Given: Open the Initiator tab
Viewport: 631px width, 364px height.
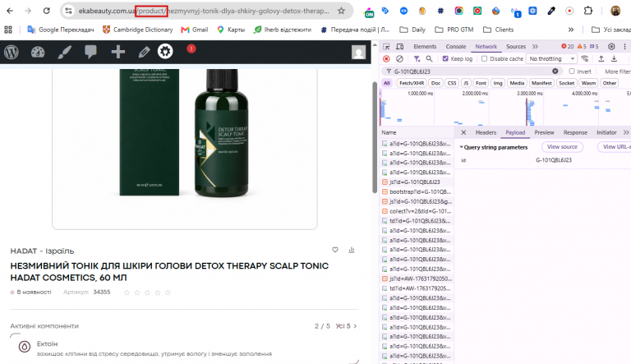Looking at the screenshot, I should pyautogui.click(x=606, y=132).
